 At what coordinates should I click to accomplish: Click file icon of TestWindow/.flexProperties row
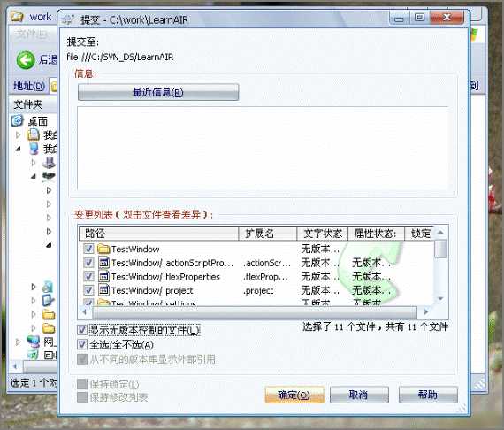coord(103,276)
